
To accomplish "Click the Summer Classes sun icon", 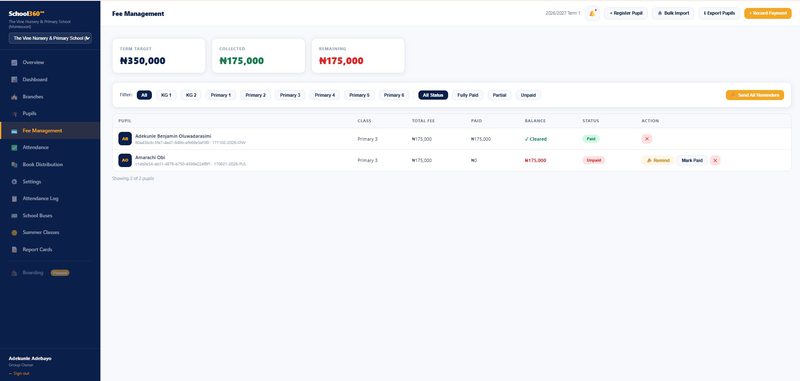I will click(x=14, y=233).
